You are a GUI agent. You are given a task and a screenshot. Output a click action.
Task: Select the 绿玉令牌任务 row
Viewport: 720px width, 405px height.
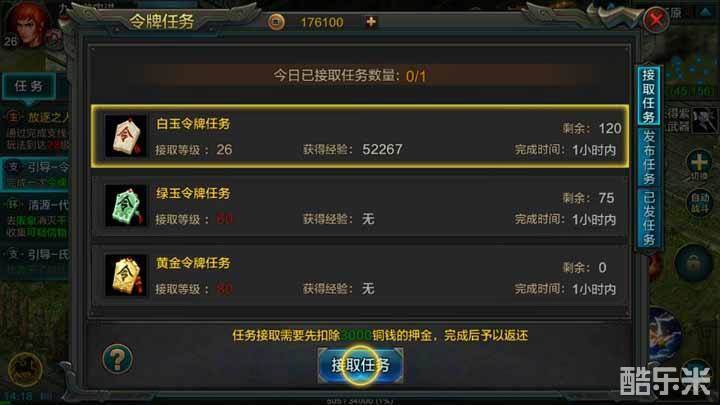[x=360, y=206]
